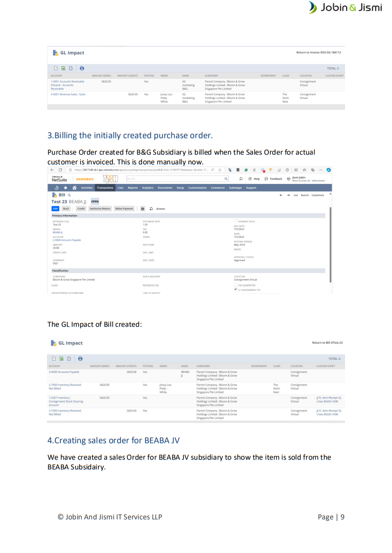
Task: Open NetSuite shortcuts star icon
Action: 65,188
